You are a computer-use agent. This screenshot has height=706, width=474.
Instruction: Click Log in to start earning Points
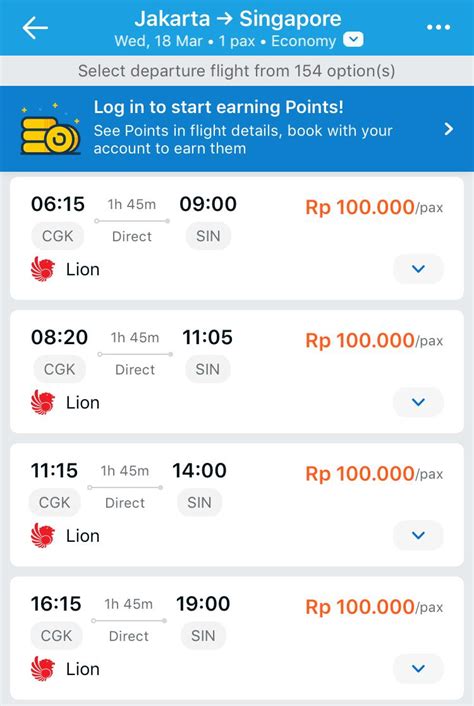pyautogui.click(x=218, y=107)
